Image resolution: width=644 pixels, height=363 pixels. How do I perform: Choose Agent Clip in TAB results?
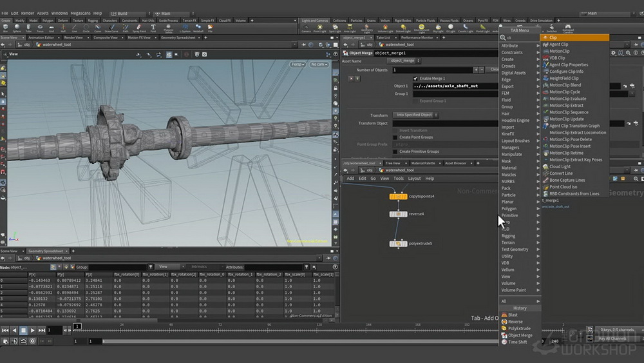point(574,44)
